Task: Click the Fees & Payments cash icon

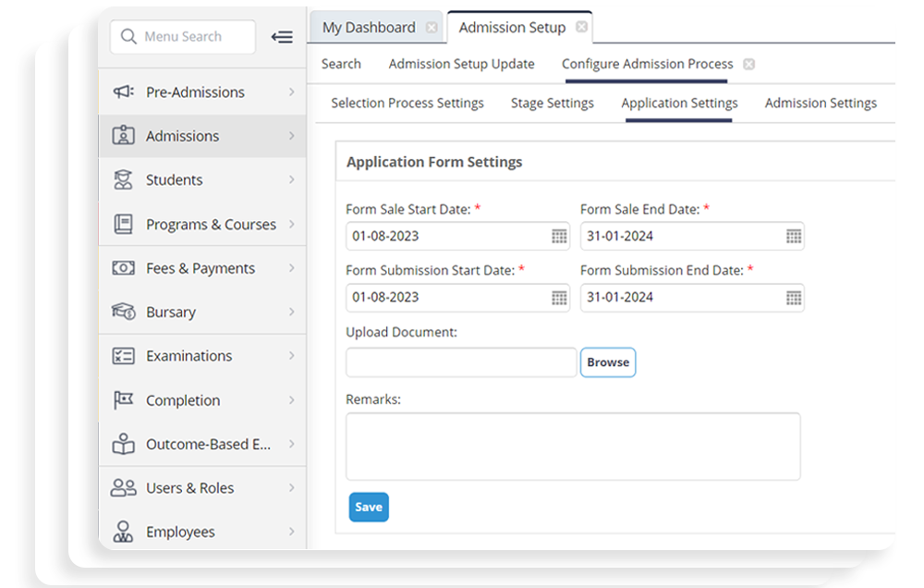Action: [123, 268]
